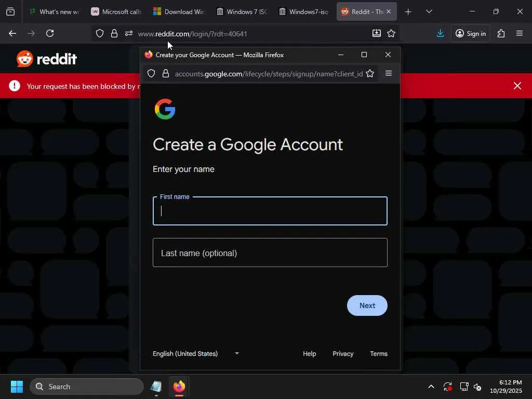Bookmark the Google signup page star

(x=370, y=73)
